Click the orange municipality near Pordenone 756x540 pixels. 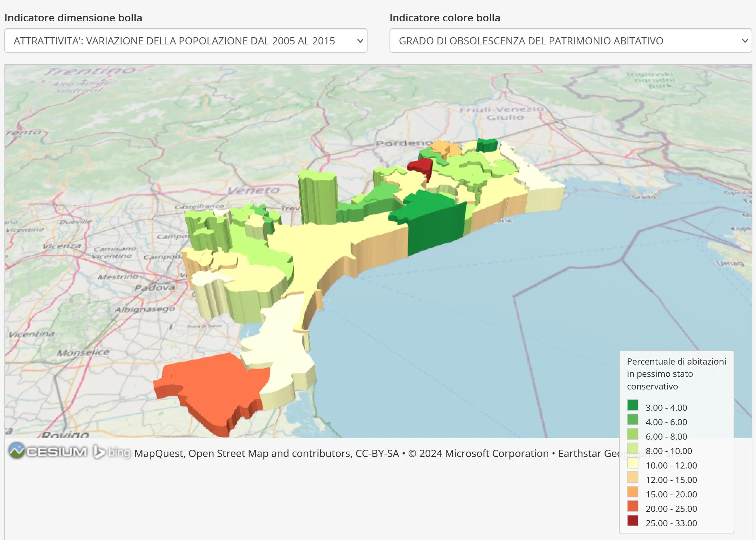pos(446,148)
